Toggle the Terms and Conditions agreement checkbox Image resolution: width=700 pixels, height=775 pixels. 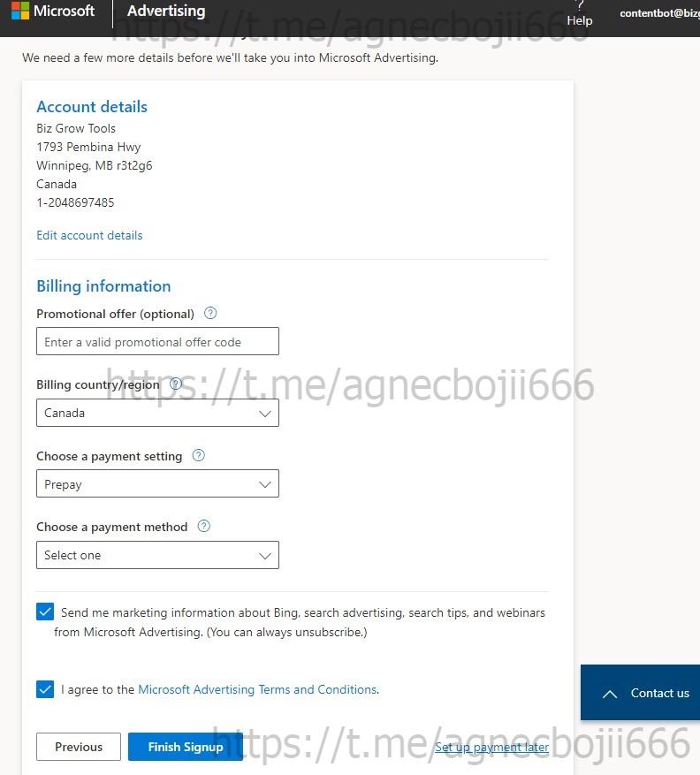pyautogui.click(x=45, y=689)
